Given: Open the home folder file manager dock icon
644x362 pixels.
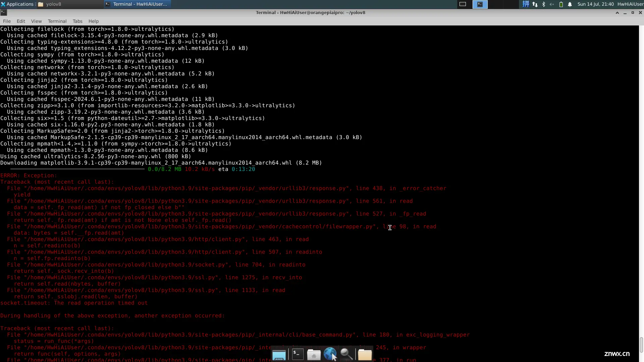Looking at the screenshot, I should (x=314, y=355).
